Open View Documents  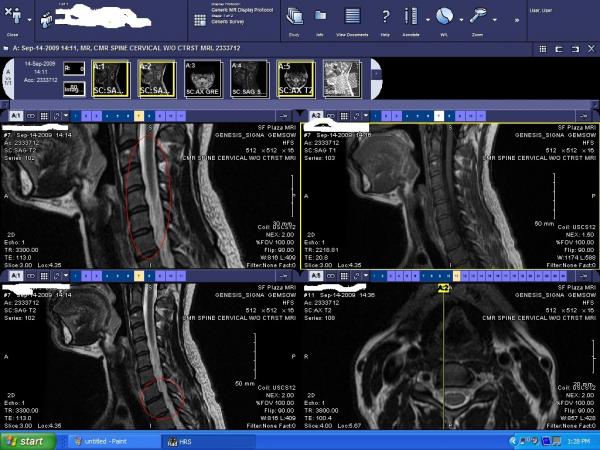click(351, 17)
